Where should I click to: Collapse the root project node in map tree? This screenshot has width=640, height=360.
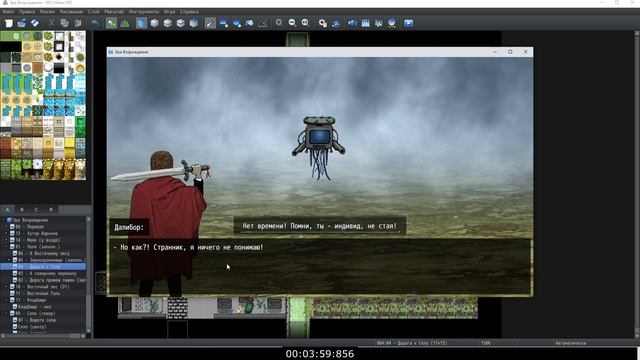[3, 220]
